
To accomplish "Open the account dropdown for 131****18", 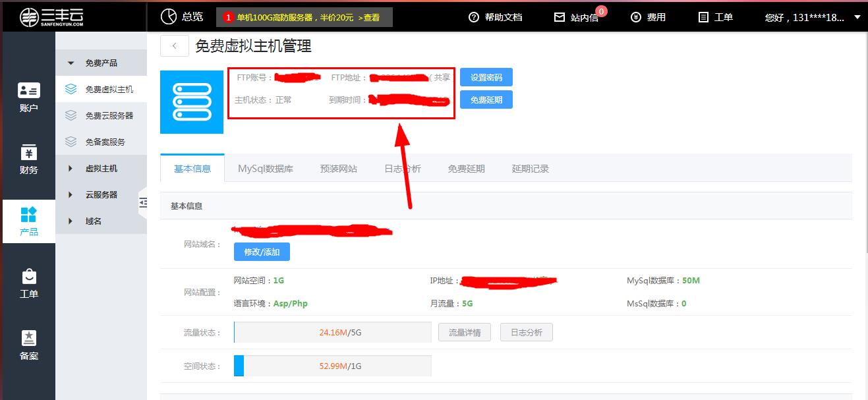I will [x=817, y=18].
